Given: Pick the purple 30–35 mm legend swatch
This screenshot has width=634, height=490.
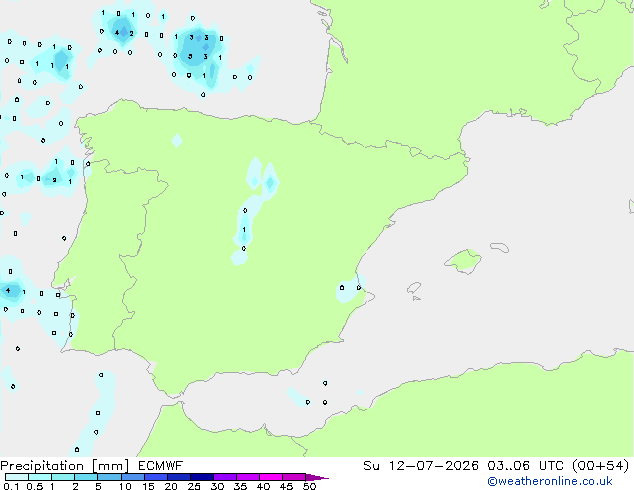Looking at the screenshot, I should tap(225, 477).
